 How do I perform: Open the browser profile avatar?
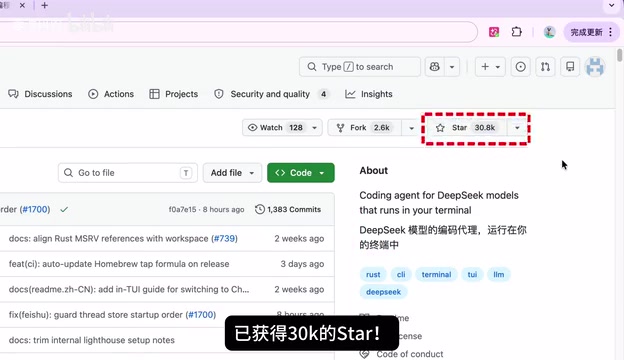tap(550, 32)
